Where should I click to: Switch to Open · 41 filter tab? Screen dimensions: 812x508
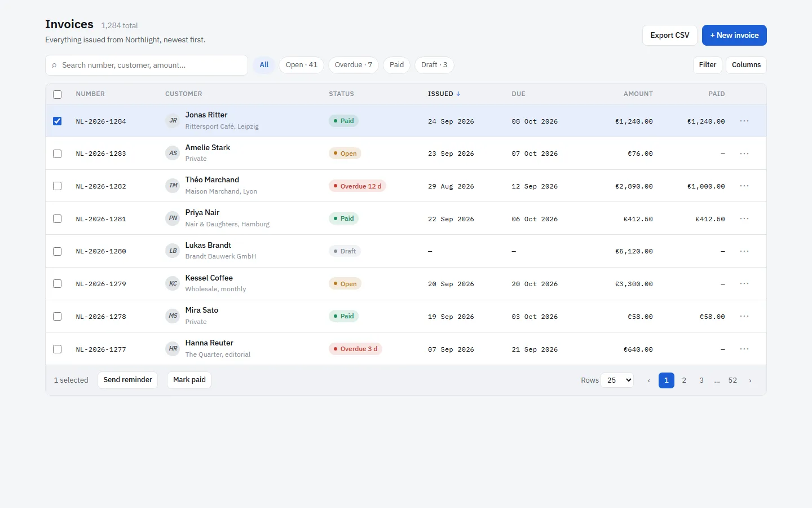302,65
